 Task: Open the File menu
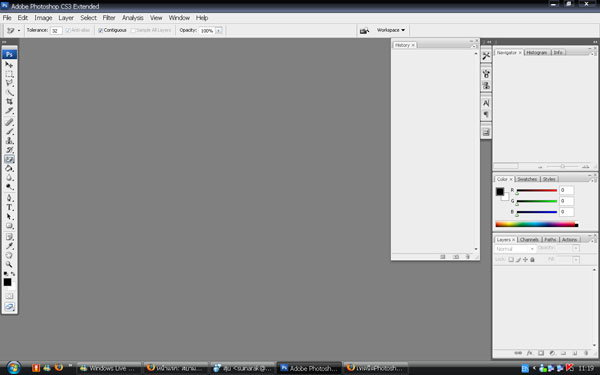click(7, 18)
